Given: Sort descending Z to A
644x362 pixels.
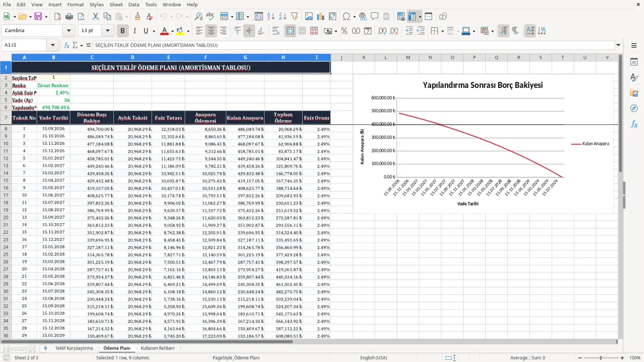Looking at the screenshot, I should [x=283, y=17].
